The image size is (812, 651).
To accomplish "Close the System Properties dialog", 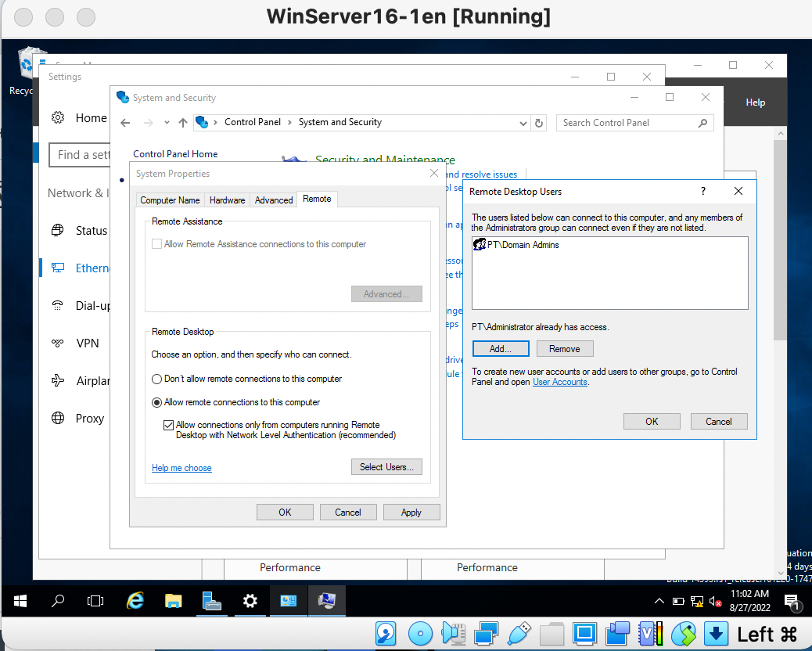I will point(434,173).
